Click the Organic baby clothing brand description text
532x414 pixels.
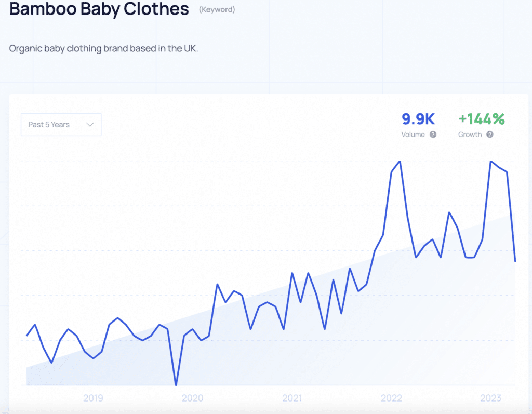tap(103, 48)
